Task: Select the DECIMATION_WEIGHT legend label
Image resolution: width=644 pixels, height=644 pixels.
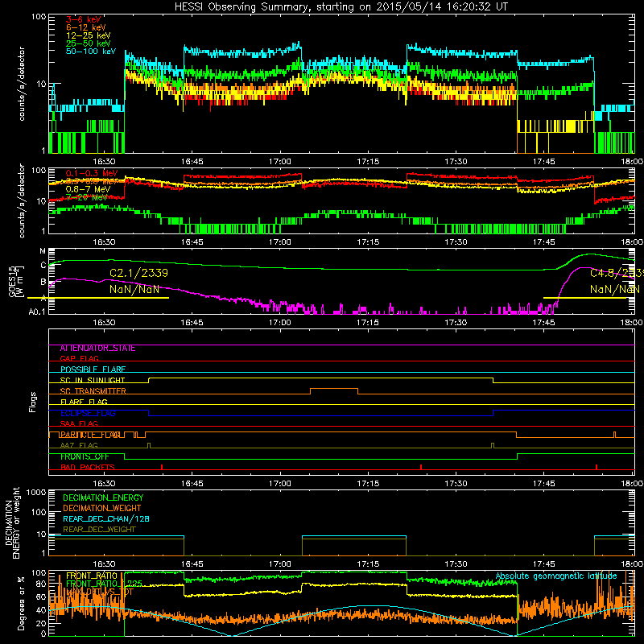Action: point(102,509)
